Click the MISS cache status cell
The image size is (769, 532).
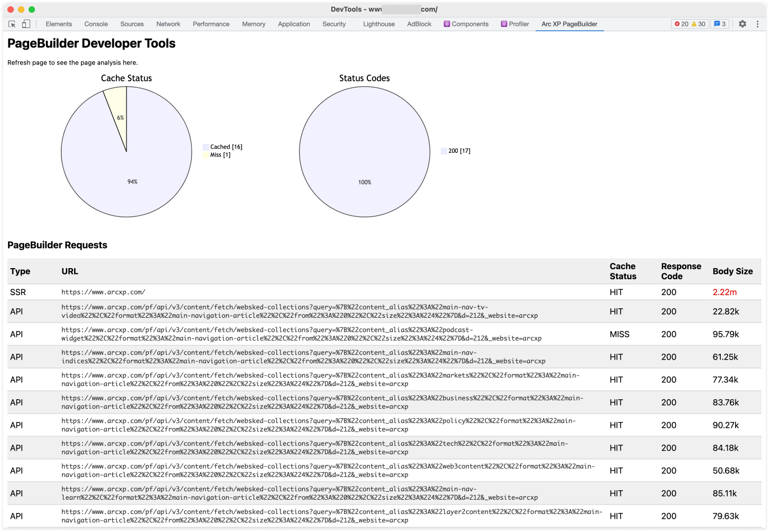[x=620, y=334]
